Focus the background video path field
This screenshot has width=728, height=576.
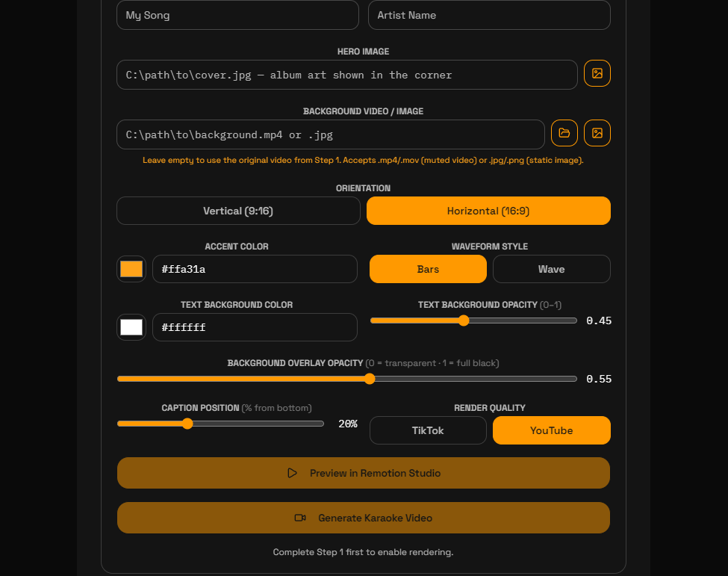(x=331, y=134)
